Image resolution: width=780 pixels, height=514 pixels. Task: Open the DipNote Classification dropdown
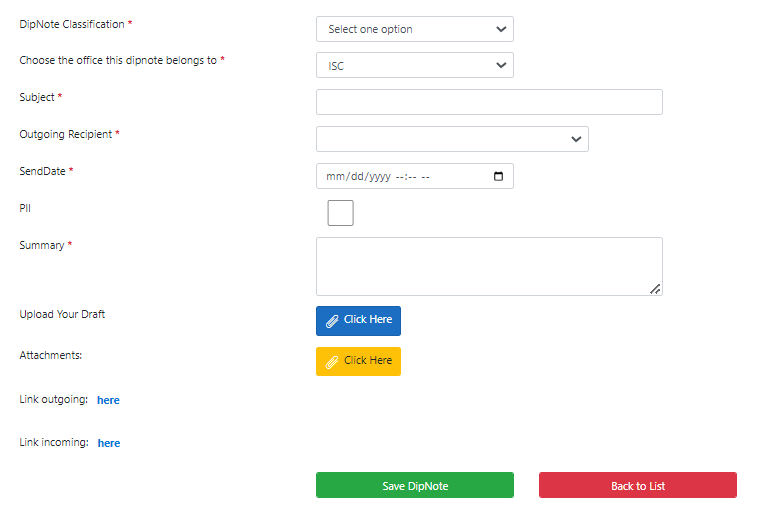415,29
